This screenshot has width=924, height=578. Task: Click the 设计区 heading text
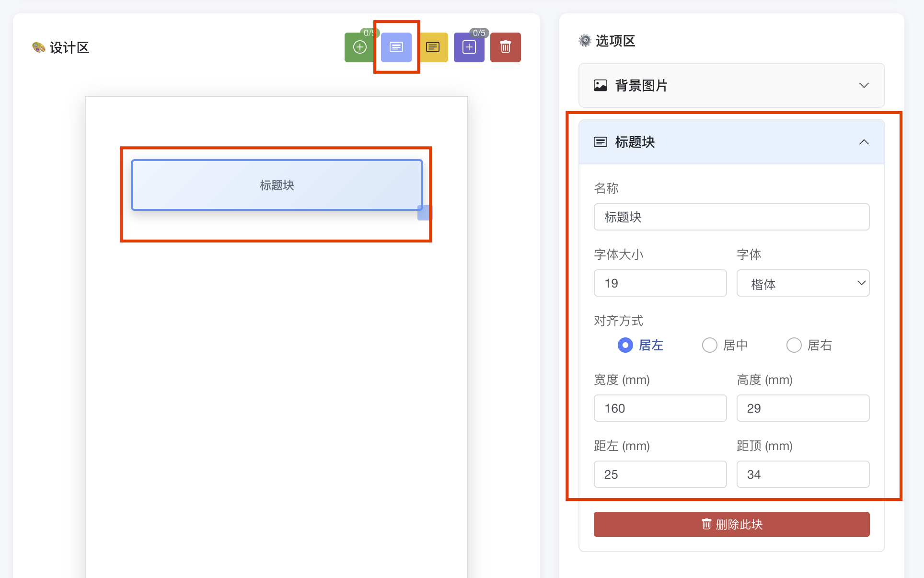click(69, 47)
